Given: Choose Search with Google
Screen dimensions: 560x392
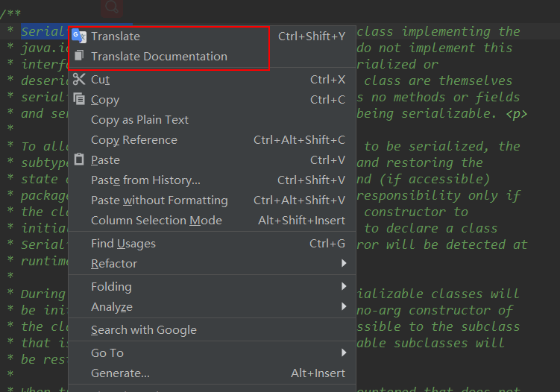Looking at the screenshot, I should [x=144, y=329].
